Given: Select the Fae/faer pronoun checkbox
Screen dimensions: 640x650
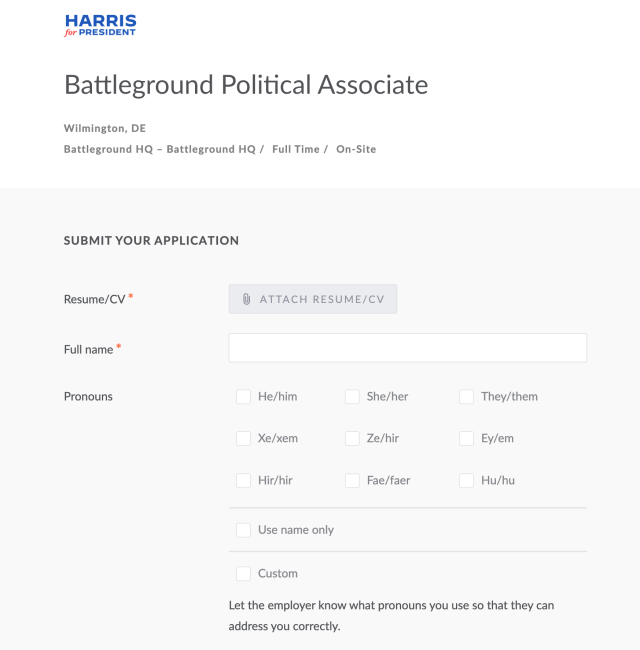Looking at the screenshot, I should (x=352, y=480).
